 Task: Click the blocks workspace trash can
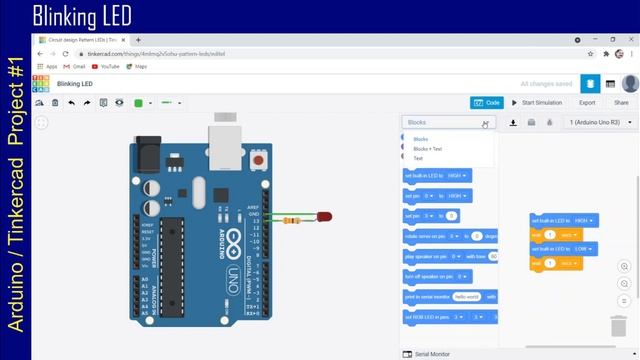pyautogui.click(x=619, y=326)
